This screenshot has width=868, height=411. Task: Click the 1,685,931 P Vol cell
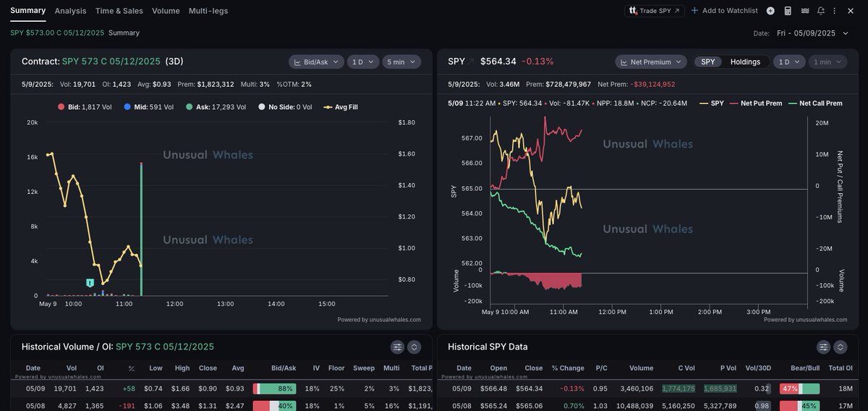click(x=720, y=389)
